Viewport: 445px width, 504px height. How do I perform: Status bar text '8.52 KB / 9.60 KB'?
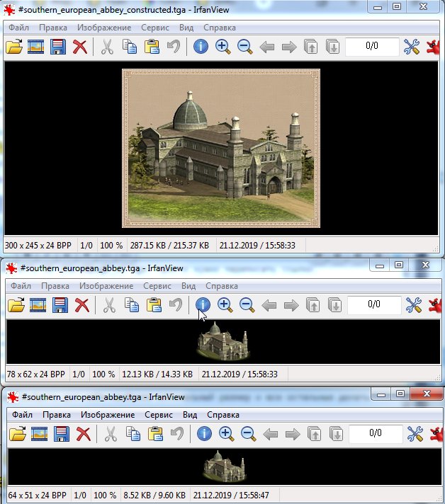tap(154, 496)
